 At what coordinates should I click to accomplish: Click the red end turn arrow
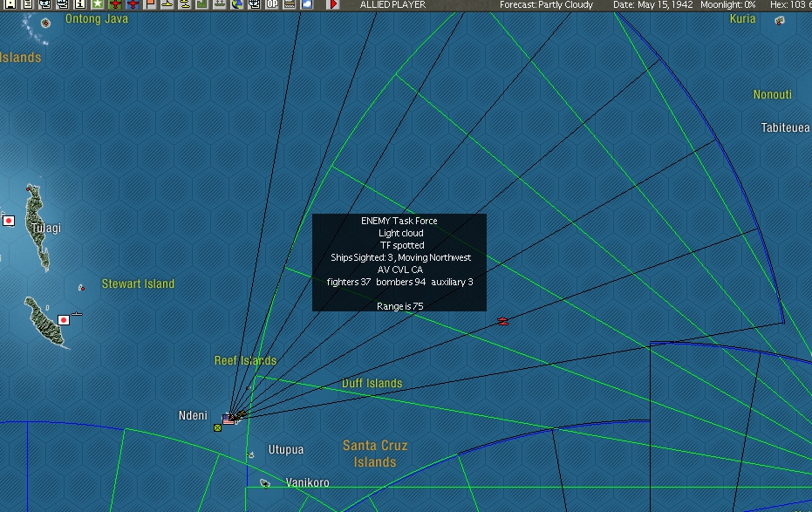coord(333,4)
